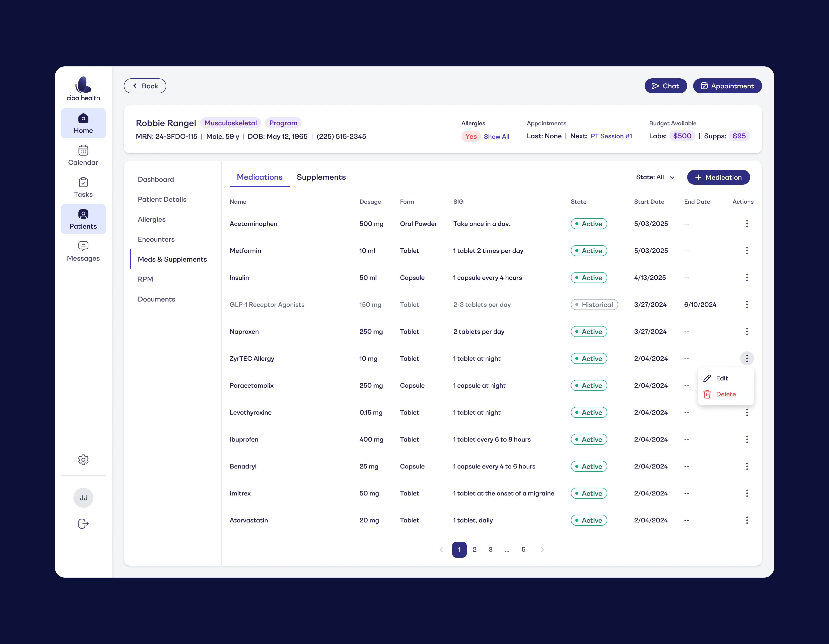Click the Paracetamolix medication name
This screenshot has width=829, height=644.
[252, 386]
